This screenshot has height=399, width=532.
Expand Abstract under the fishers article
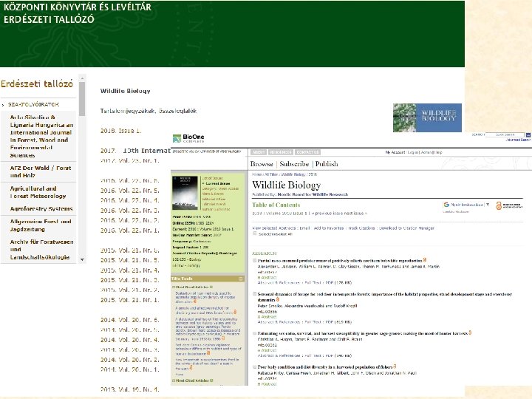267,384
